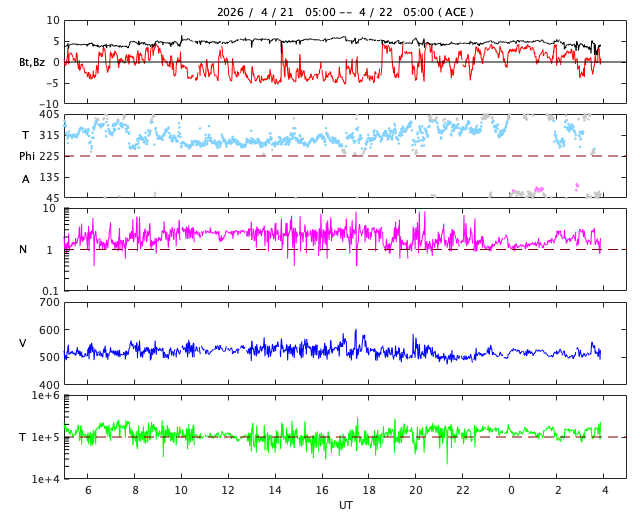This screenshot has width=640, height=512.
Task: Click the Bt,Bz axis label
Action: (31, 62)
